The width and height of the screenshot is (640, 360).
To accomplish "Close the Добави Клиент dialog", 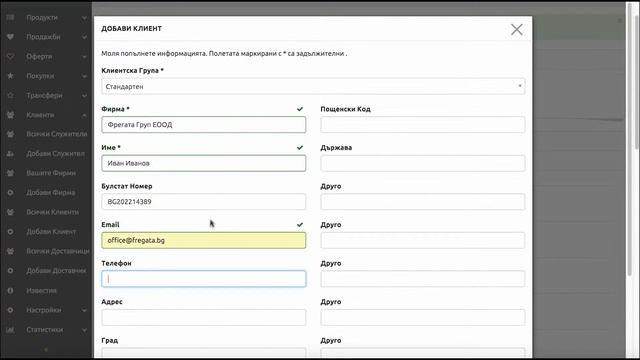I will click(517, 29).
